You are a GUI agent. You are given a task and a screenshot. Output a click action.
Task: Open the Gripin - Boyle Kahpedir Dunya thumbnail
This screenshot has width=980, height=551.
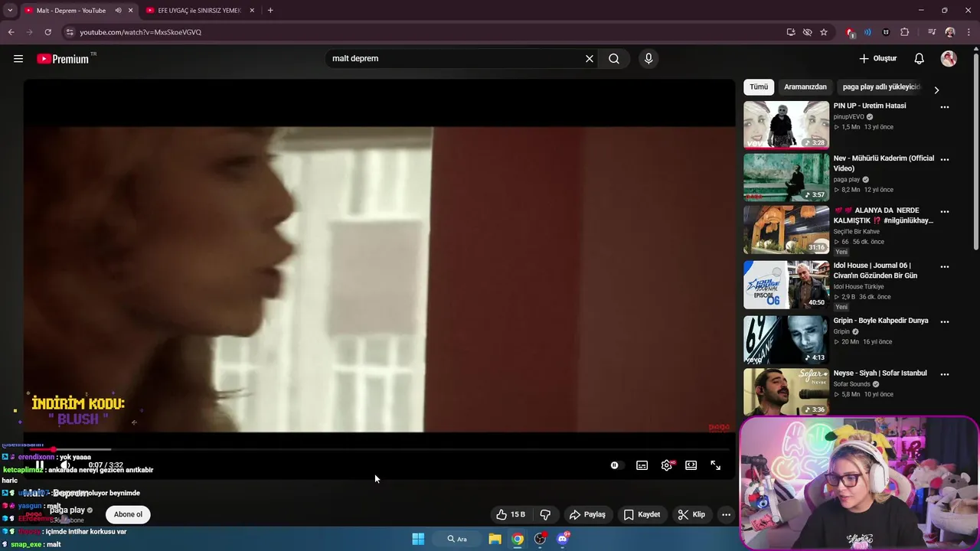click(786, 340)
